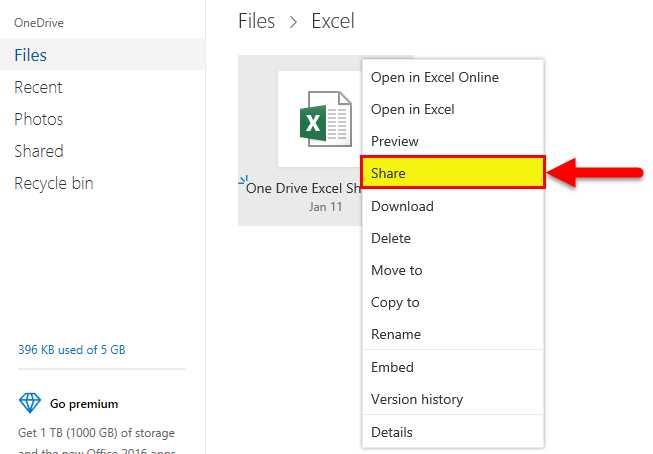Select Delete from the context menu
This screenshot has height=454, width=653.
pos(391,238)
